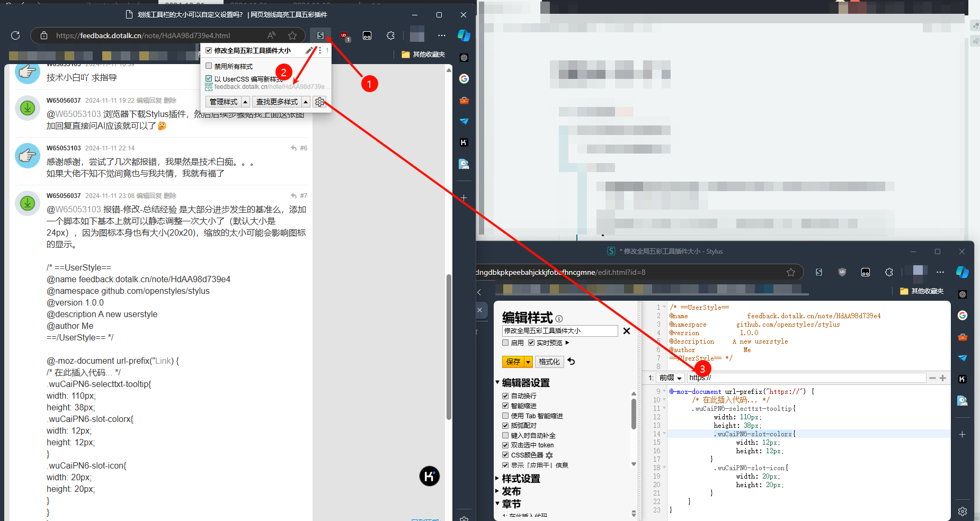The width and height of the screenshot is (980, 521).
Task: Click the https:// URL prefix input field
Action: pyautogui.click(x=806, y=378)
